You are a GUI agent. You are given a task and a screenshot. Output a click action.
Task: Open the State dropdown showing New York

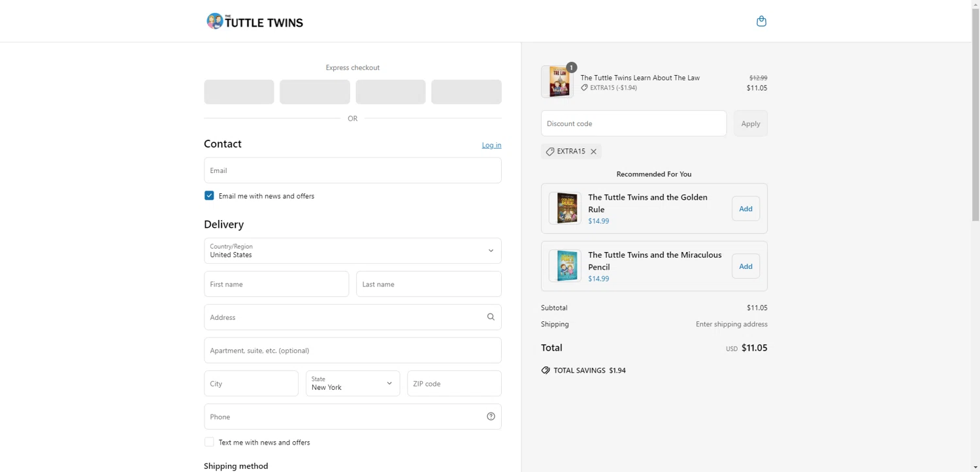[x=353, y=383]
